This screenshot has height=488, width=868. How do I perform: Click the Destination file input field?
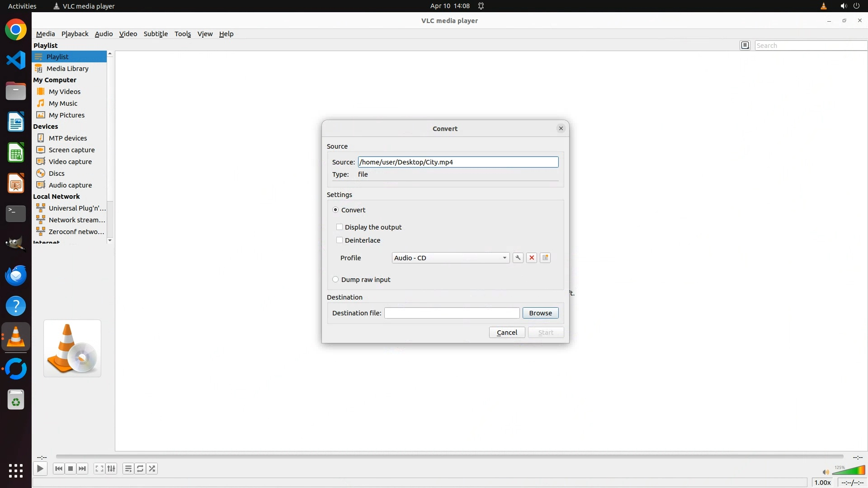[452, 313]
